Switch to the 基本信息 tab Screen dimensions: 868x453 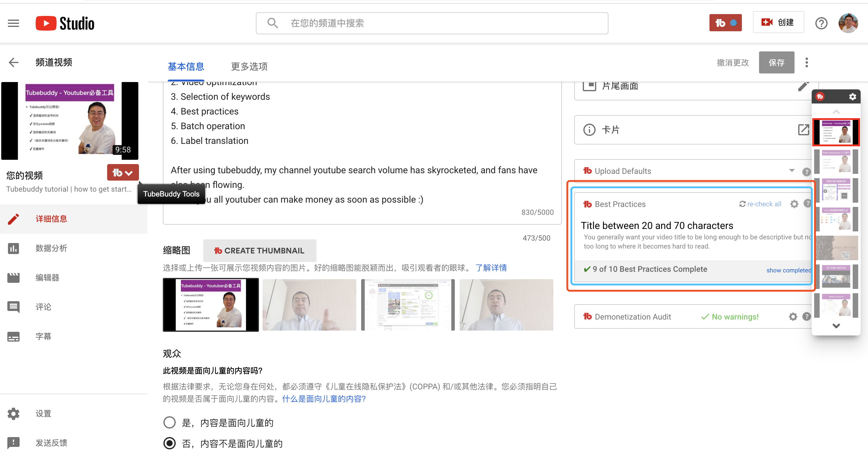click(x=186, y=66)
